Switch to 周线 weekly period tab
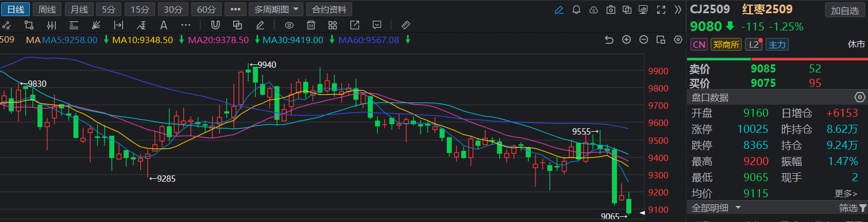Image resolution: width=868 pixels, height=222 pixels. [x=47, y=9]
